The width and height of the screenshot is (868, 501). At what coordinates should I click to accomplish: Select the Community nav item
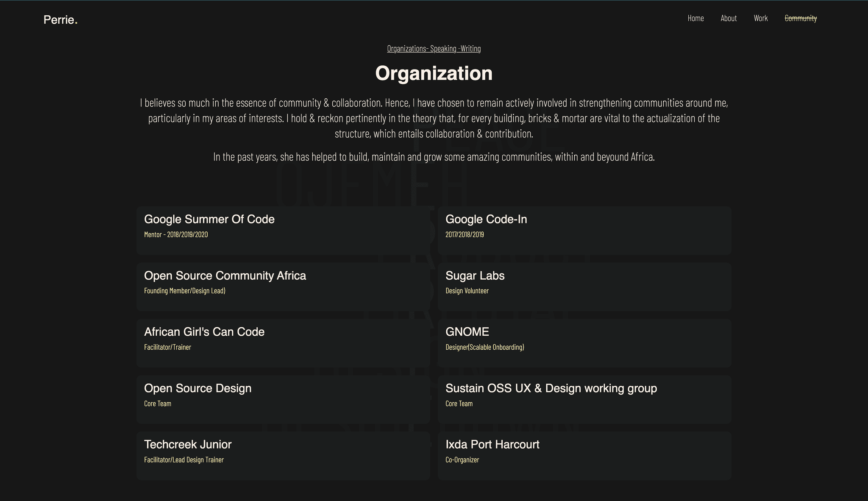pos(800,18)
